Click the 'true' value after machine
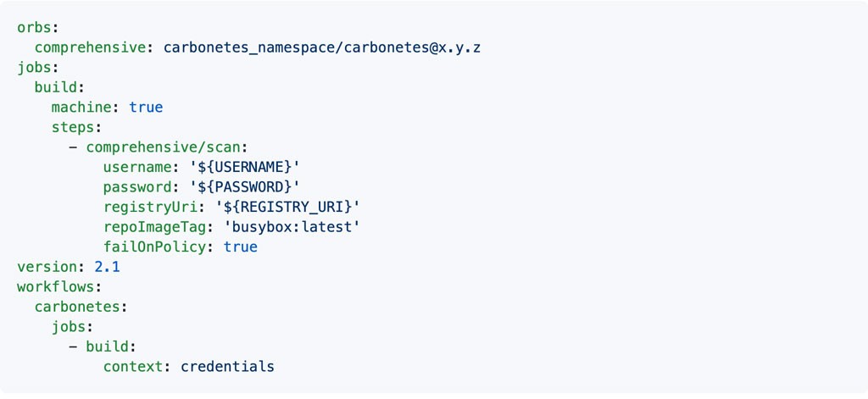 pyautogui.click(x=146, y=108)
